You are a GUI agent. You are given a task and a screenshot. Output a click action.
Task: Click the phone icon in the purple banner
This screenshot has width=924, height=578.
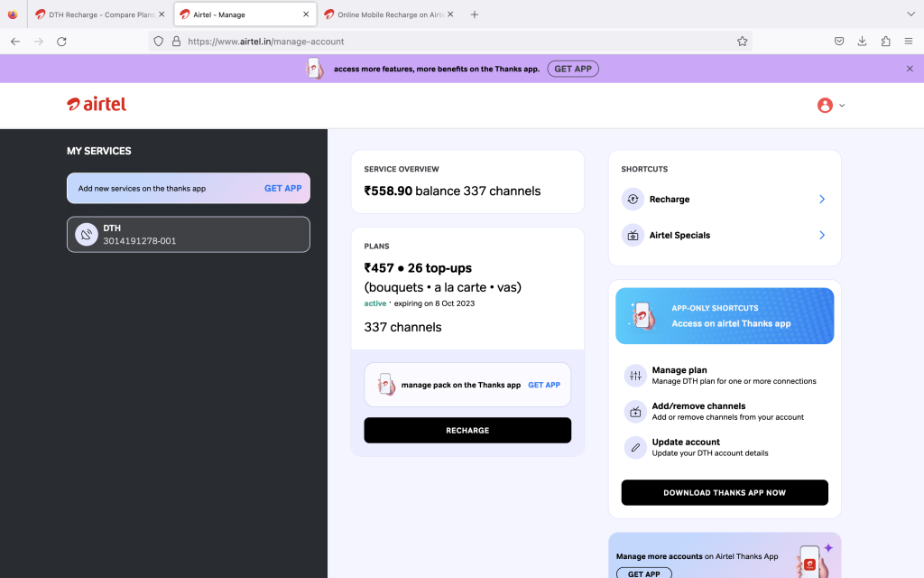click(x=314, y=69)
